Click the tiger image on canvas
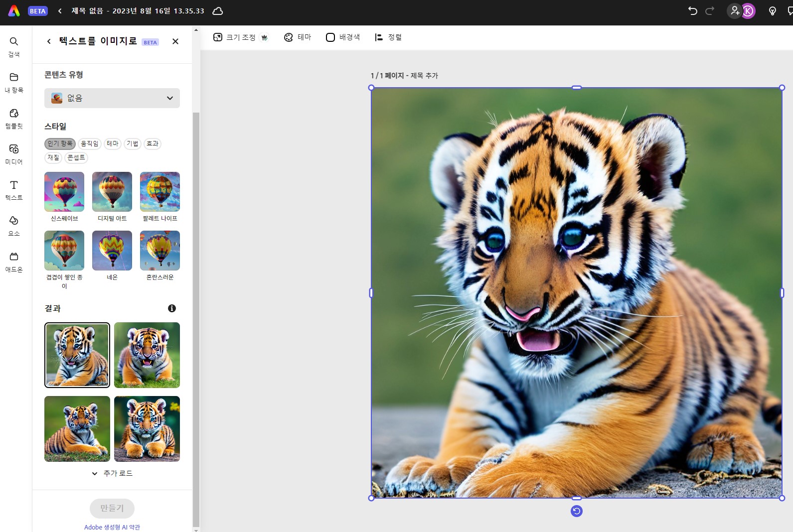 click(577, 293)
